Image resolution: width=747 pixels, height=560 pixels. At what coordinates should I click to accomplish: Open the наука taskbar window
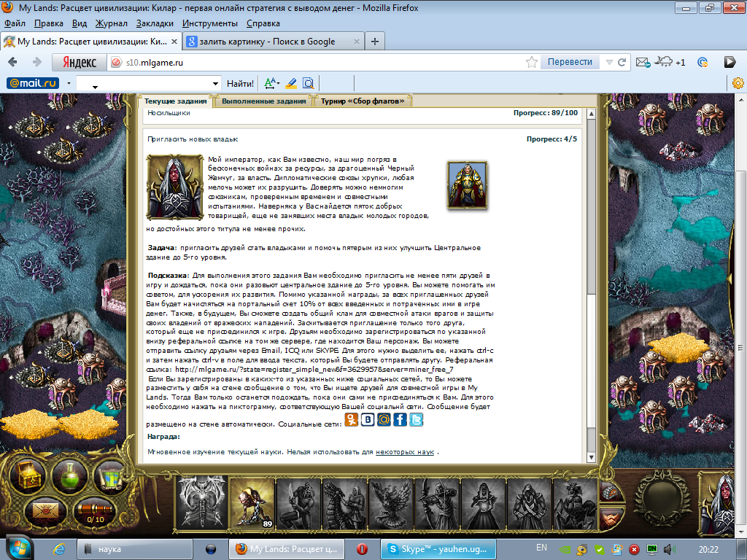pyautogui.click(x=135, y=549)
